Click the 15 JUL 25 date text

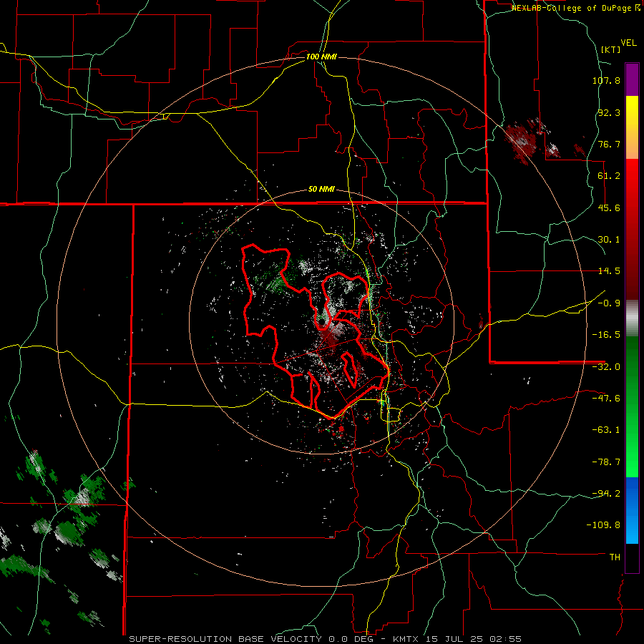tap(454, 639)
